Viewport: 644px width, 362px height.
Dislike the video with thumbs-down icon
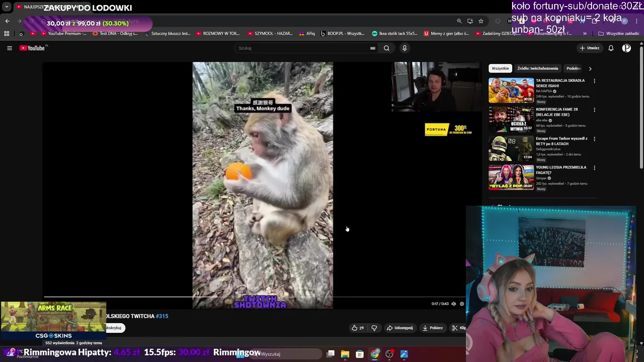click(x=374, y=328)
